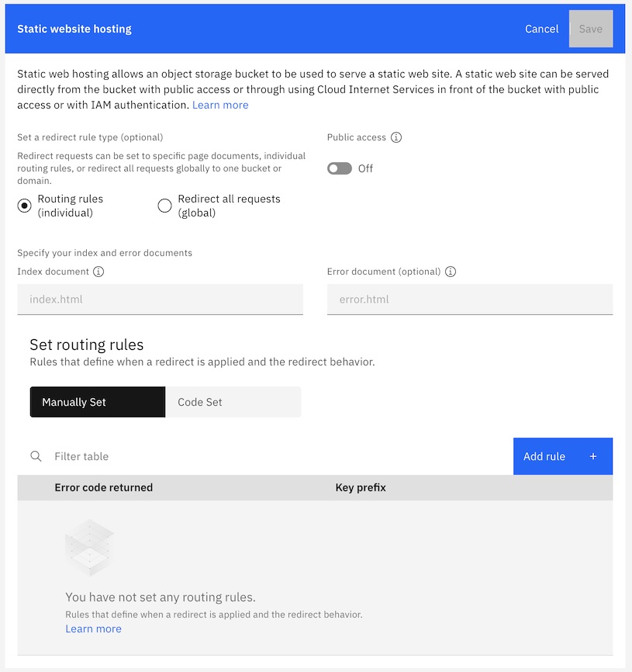Image resolution: width=632 pixels, height=672 pixels.
Task: Click the Error document input field
Action: [470, 299]
